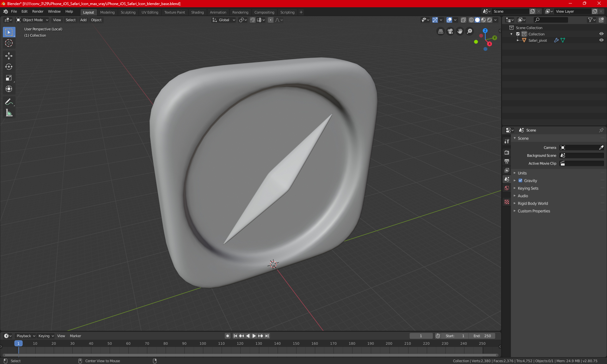
Task: Open the World properties tab
Action: coord(507,188)
